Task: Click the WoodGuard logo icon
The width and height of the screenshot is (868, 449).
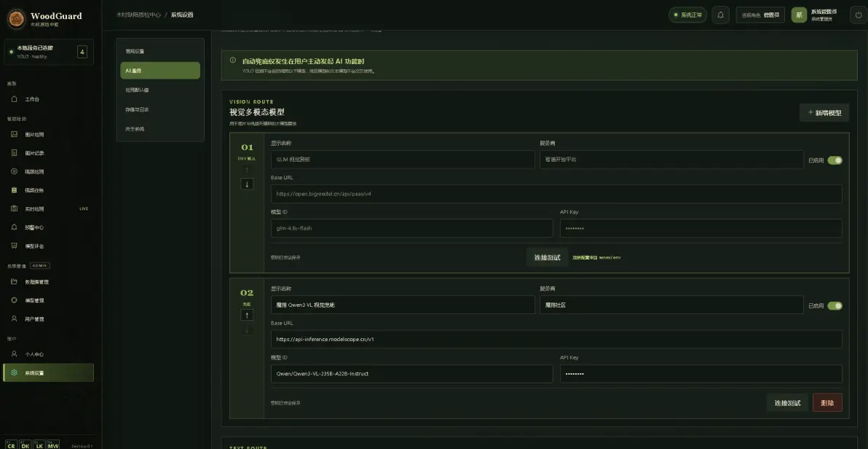Action: coord(16,19)
